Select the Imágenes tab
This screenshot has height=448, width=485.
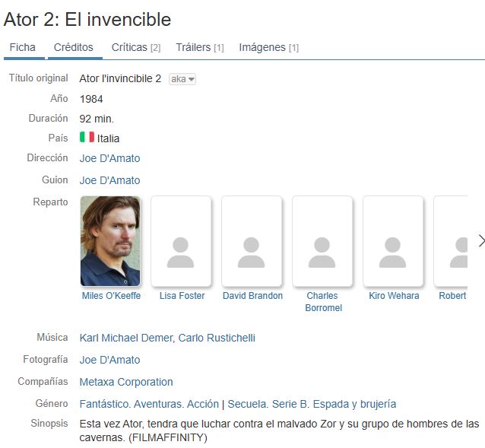(x=268, y=47)
